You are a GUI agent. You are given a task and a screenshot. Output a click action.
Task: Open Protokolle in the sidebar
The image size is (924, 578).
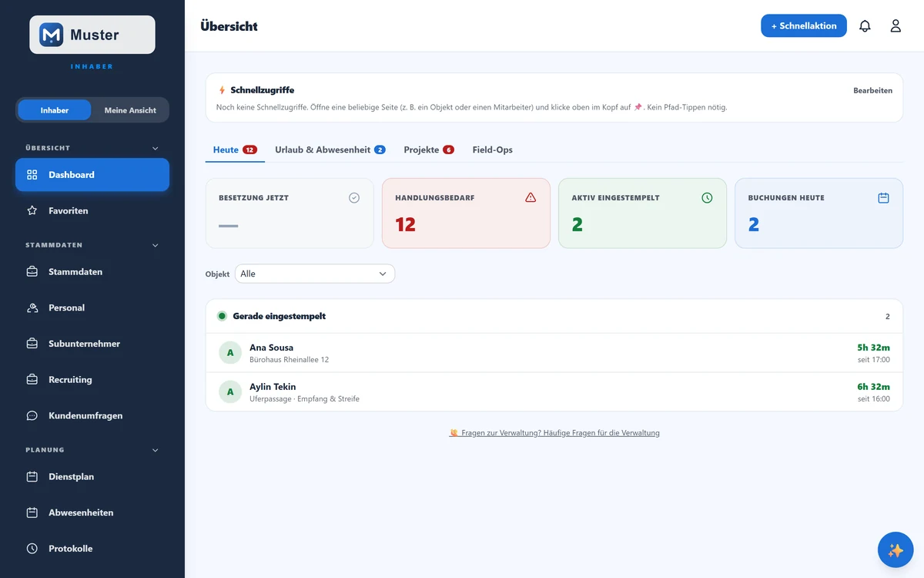(x=92, y=549)
